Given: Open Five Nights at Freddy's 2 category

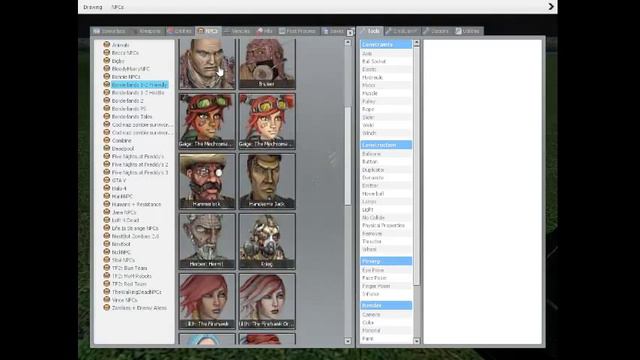Looking at the screenshot, I should pos(140,164).
